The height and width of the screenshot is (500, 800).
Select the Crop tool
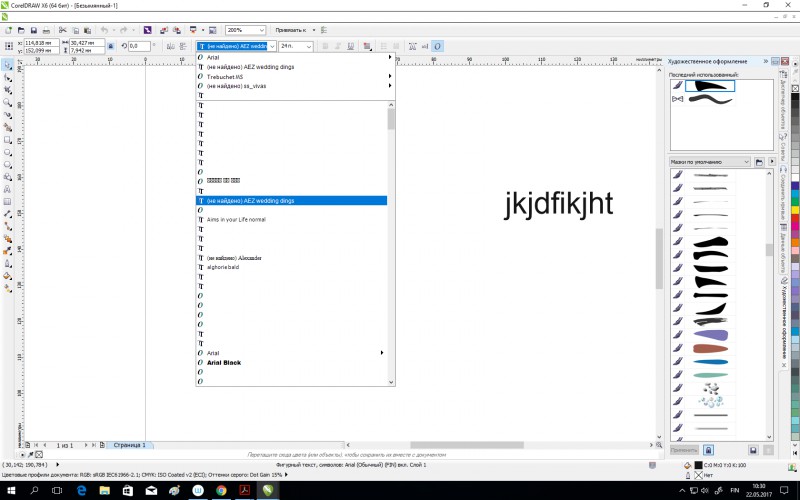(8, 90)
